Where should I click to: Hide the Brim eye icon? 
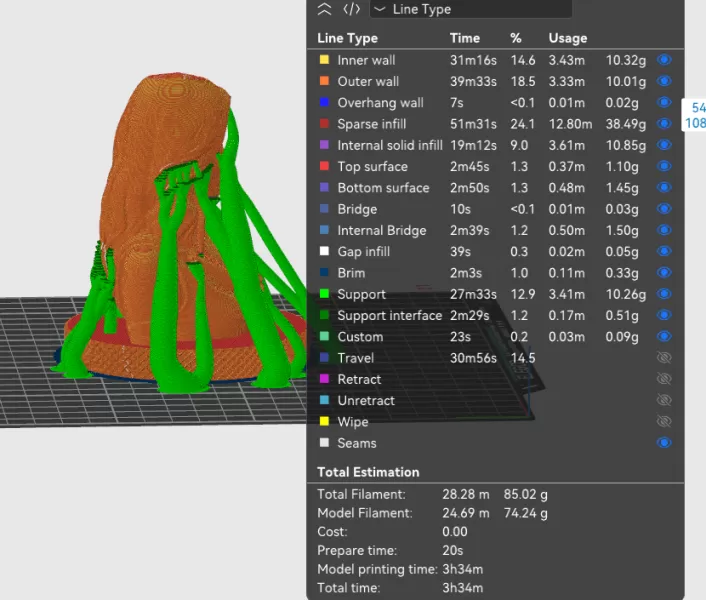coord(664,273)
